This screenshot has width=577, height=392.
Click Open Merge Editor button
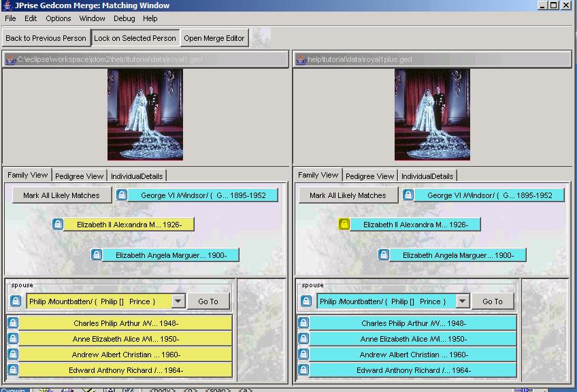214,38
